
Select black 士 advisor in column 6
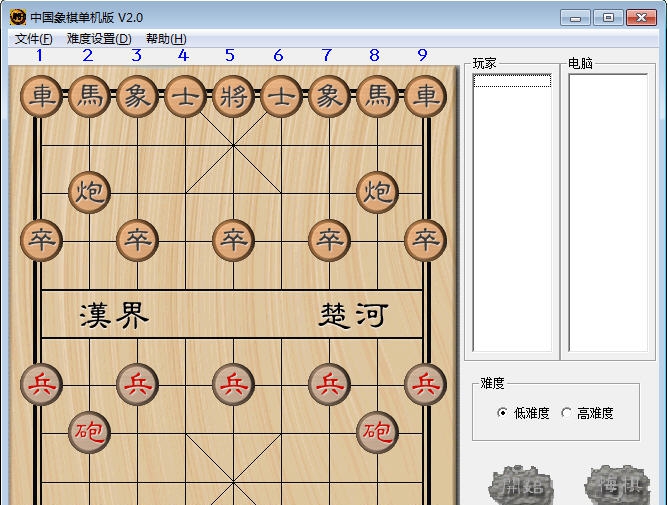tap(282, 96)
